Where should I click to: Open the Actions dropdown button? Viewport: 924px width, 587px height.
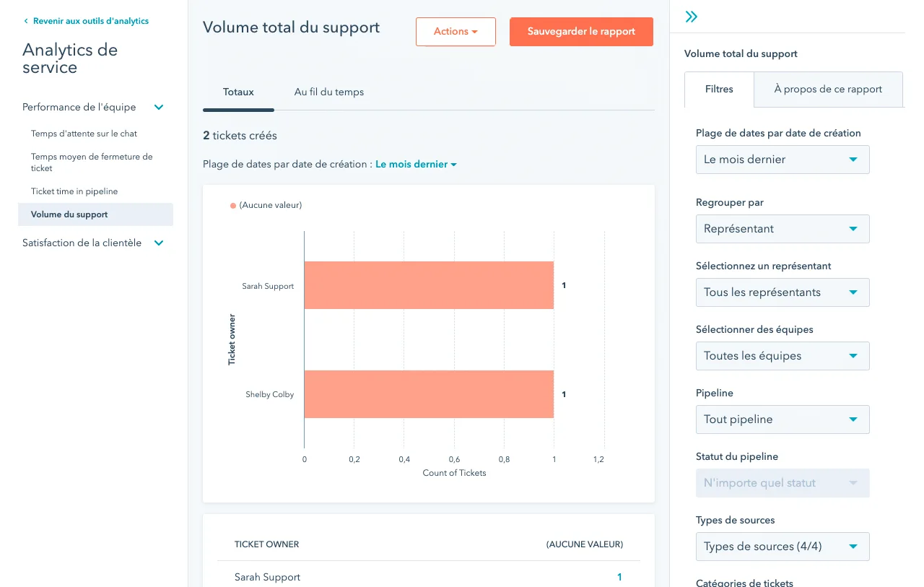click(x=456, y=32)
